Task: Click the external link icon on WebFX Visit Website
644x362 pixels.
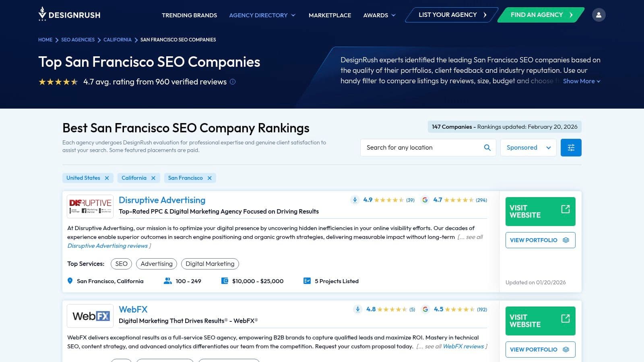Action: tap(566, 319)
